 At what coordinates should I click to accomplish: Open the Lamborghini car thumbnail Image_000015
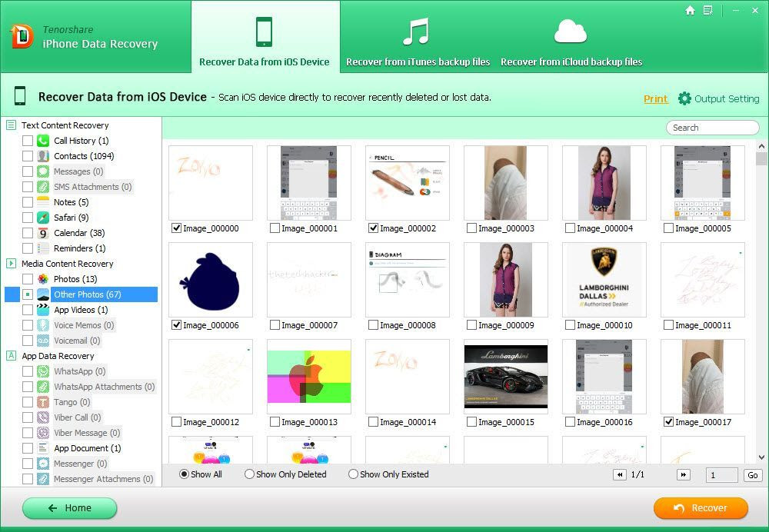[x=506, y=377]
